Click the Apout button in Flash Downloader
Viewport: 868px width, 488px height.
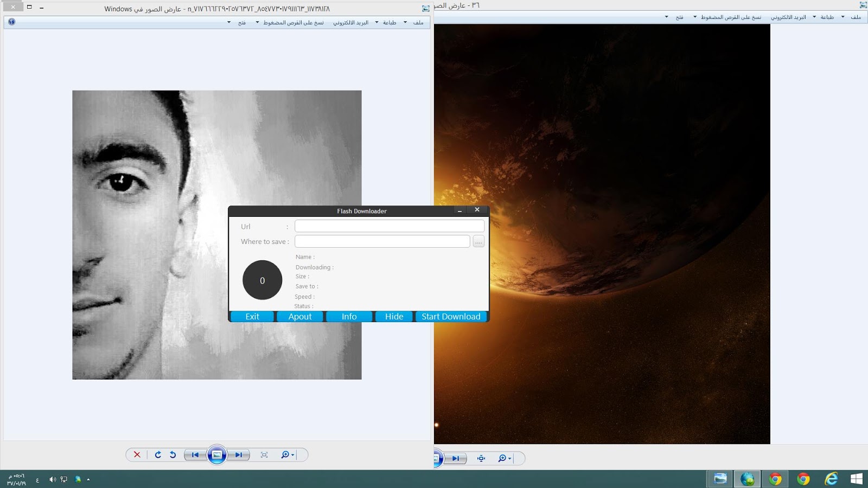(299, 316)
